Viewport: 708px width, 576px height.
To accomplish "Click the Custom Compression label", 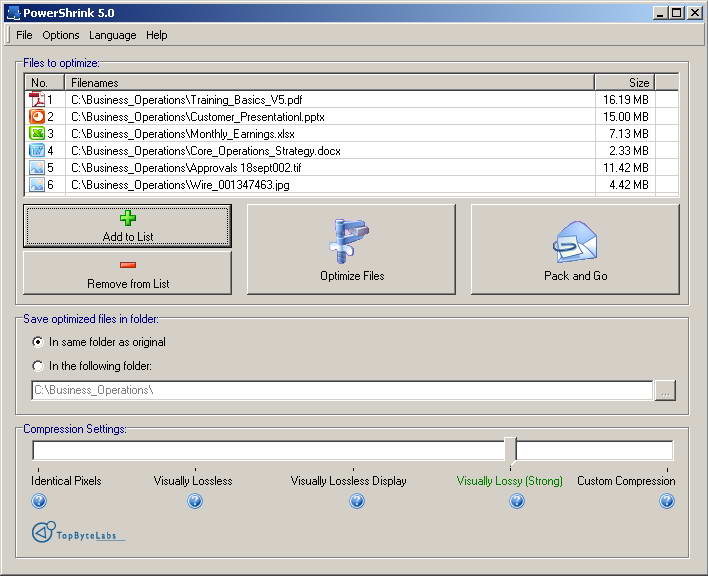I will tap(626, 481).
